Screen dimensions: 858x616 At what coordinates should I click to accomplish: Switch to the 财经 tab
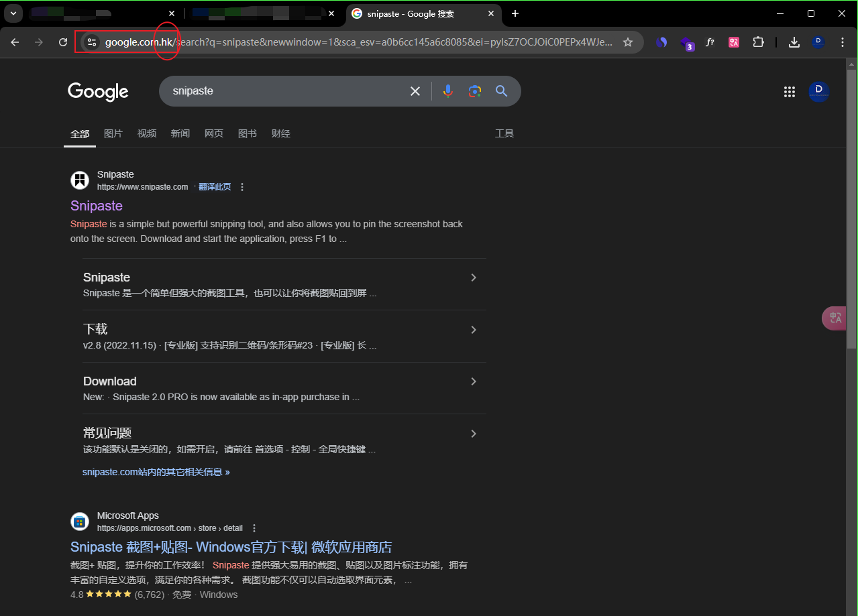281,134
